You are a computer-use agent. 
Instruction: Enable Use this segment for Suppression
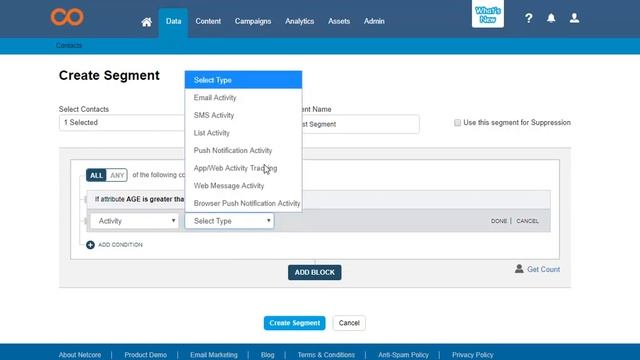tap(458, 122)
